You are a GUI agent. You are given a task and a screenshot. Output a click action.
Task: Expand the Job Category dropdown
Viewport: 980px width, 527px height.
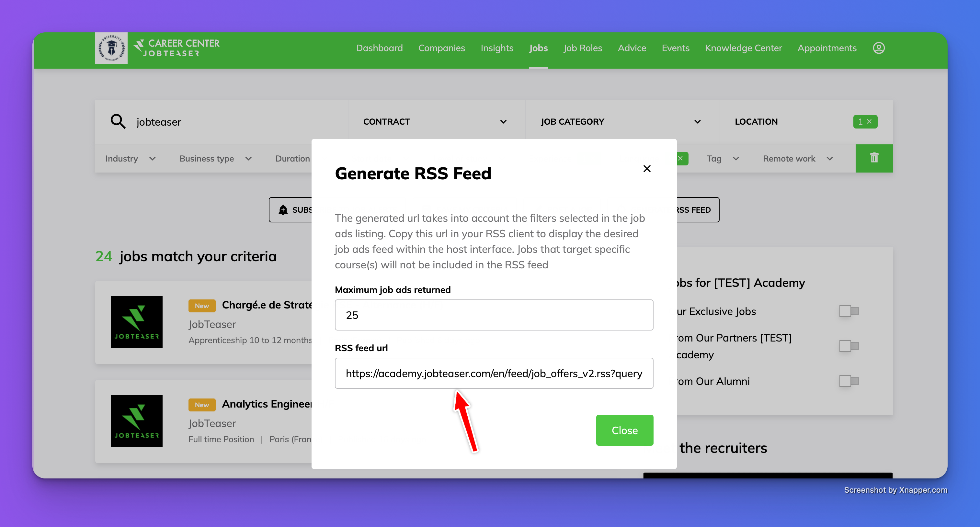(622, 122)
